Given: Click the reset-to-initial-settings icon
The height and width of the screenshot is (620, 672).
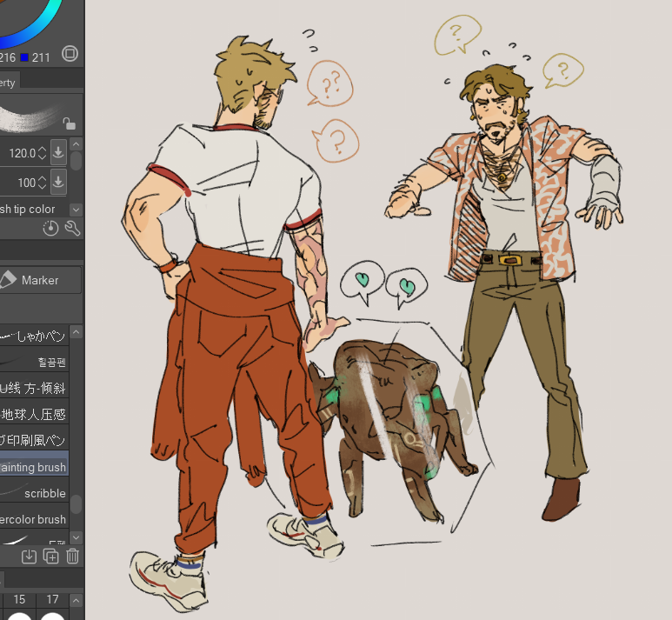Looking at the screenshot, I should click(x=50, y=228).
